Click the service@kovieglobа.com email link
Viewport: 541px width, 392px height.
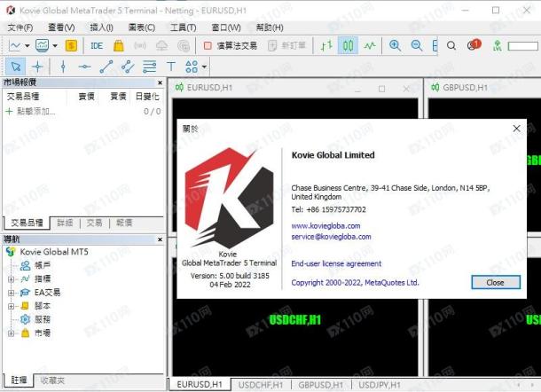[331, 237]
